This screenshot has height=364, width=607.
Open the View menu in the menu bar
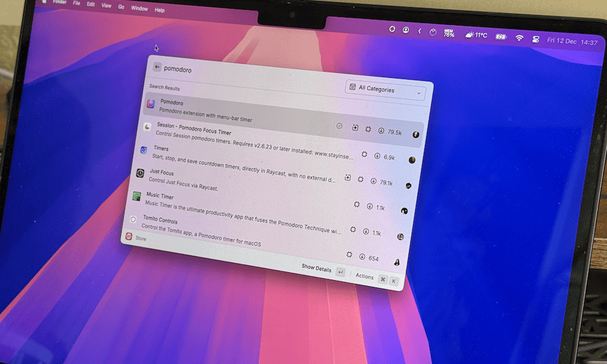(x=106, y=5)
